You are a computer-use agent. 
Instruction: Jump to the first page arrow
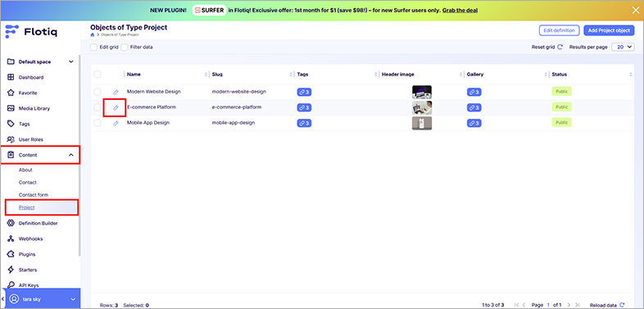[x=516, y=305]
